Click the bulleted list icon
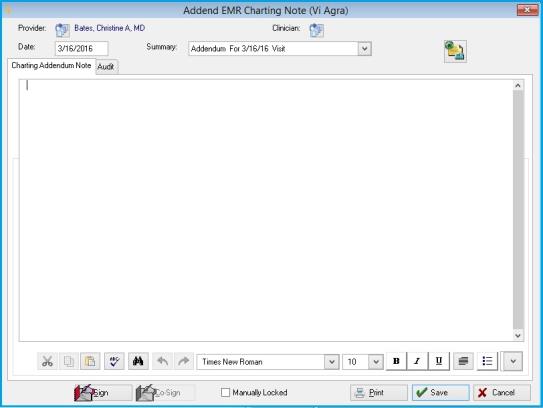Viewport: 543px width, 408px height. point(487,361)
